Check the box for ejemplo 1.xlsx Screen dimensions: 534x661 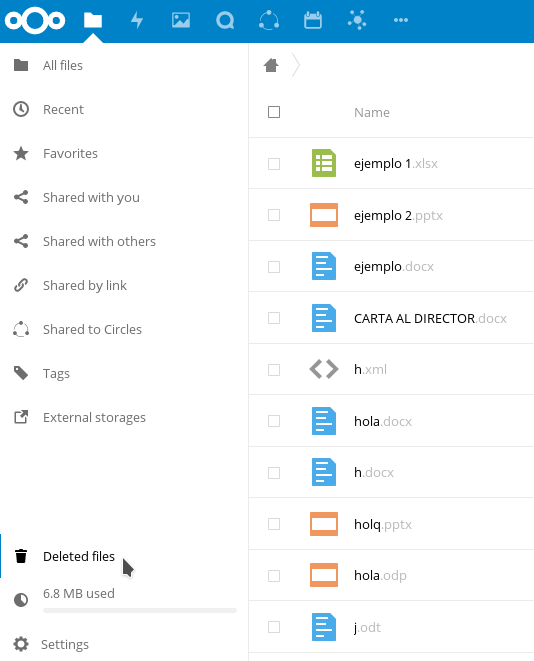274,164
